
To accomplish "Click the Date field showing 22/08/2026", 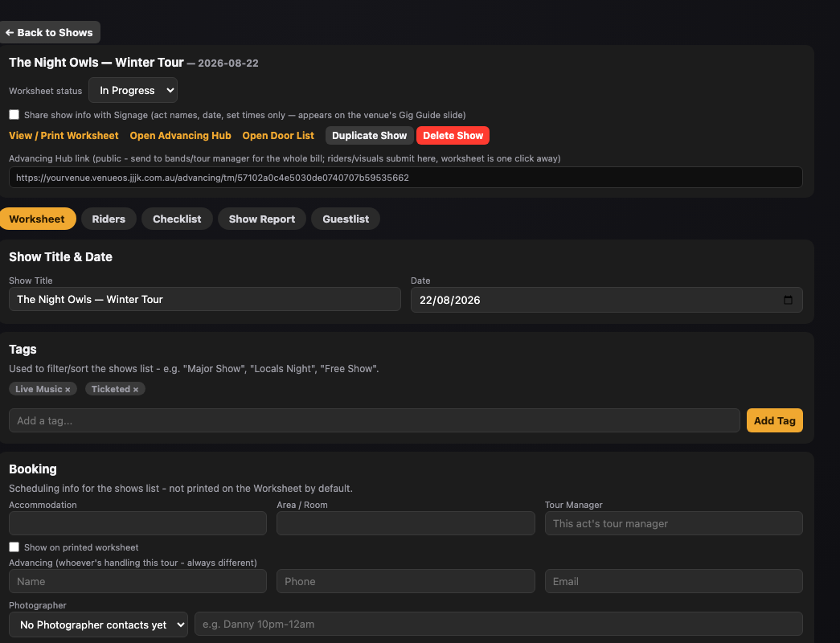I will tap(606, 300).
